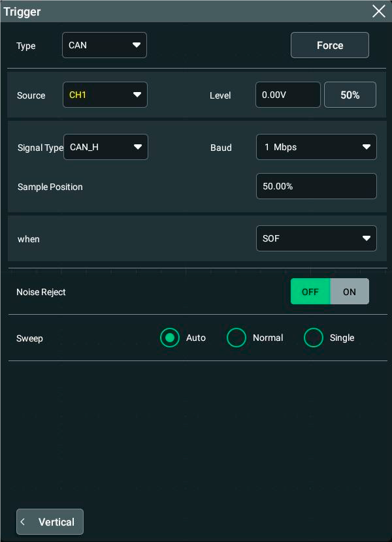Select Auto sweep radio button

coord(170,338)
